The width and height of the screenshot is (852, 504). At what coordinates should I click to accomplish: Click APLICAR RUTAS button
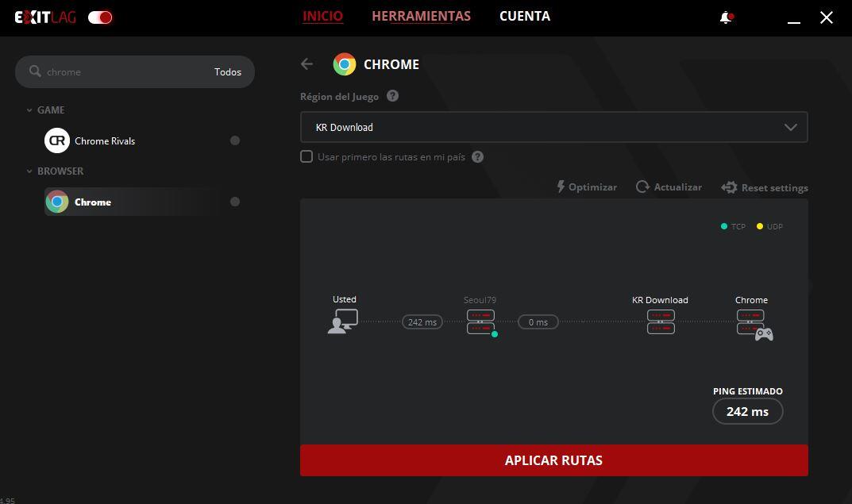pyautogui.click(x=553, y=460)
